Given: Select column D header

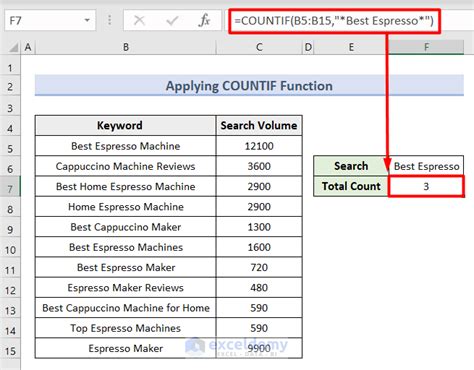Looking at the screenshot, I should click(x=308, y=47).
